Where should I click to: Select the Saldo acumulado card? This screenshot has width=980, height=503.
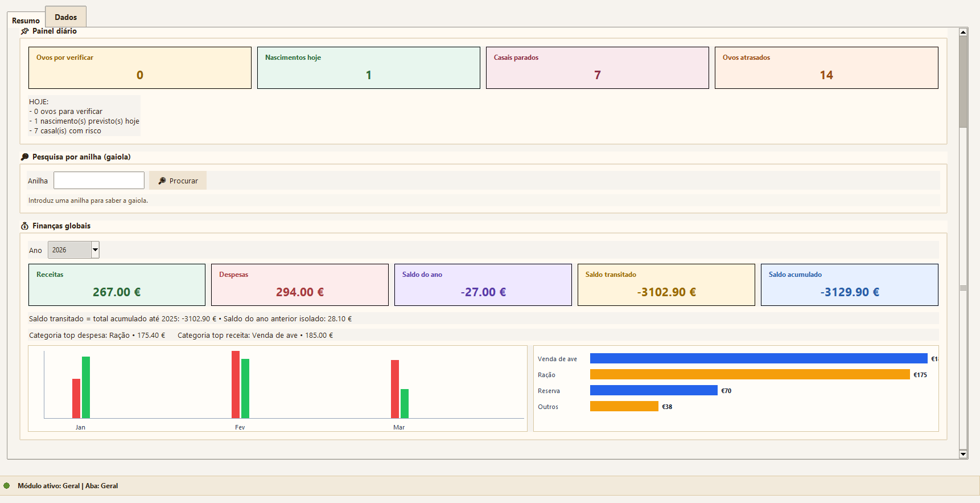click(849, 285)
